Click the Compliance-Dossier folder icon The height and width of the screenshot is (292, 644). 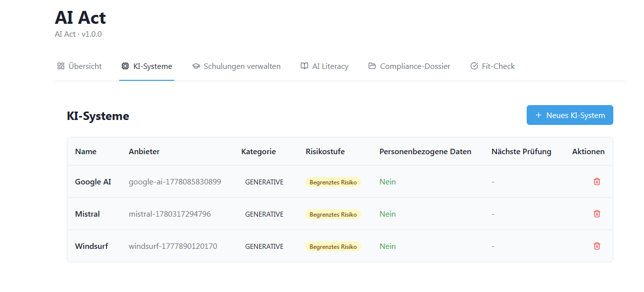(372, 66)
